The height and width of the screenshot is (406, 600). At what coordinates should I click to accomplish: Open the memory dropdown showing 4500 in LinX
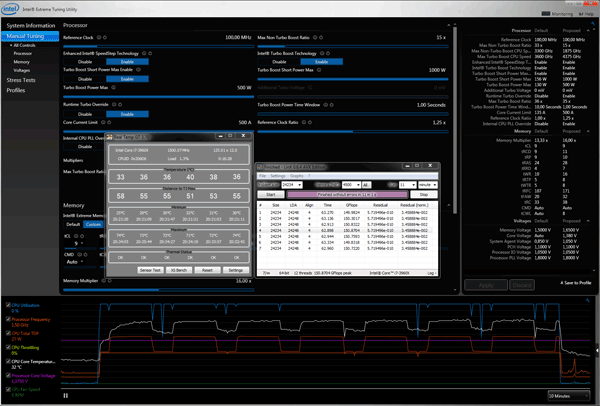[x=351, y=185]
